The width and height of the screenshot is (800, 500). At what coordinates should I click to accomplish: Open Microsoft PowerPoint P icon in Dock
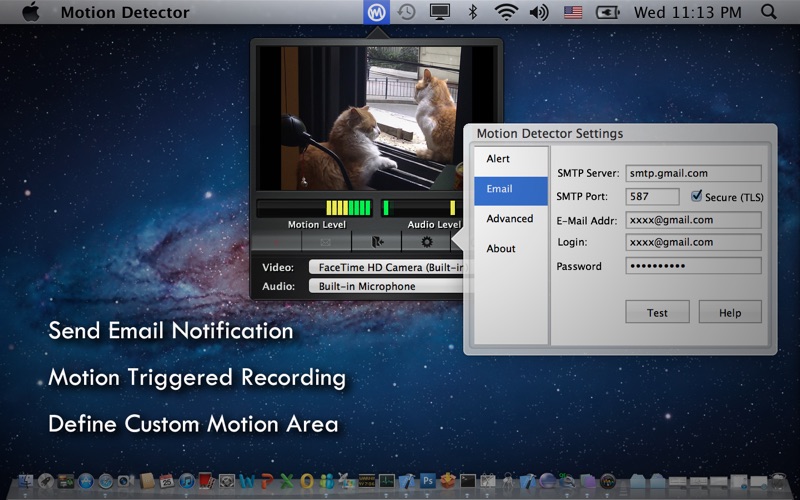tap(267, 481)
